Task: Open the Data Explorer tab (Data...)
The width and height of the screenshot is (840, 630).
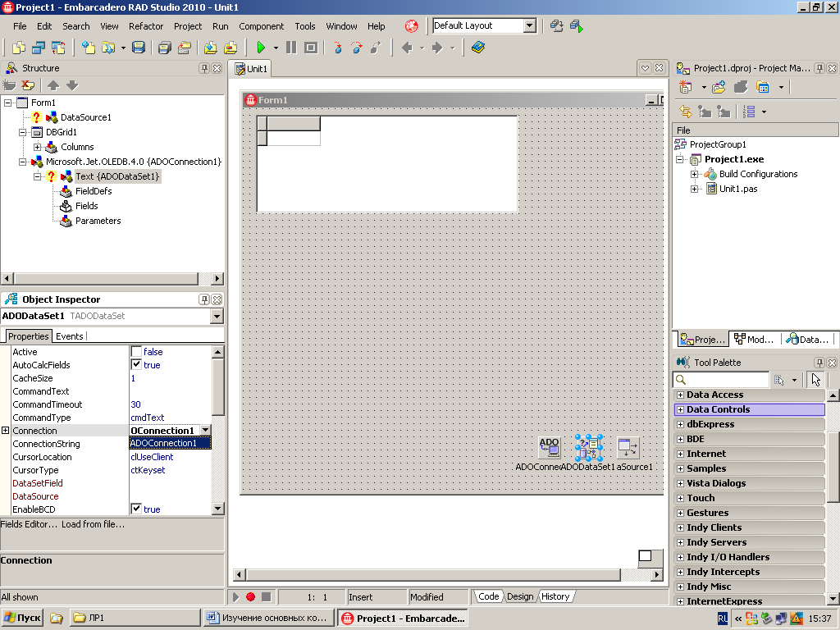Action: (x=807, y=339)
